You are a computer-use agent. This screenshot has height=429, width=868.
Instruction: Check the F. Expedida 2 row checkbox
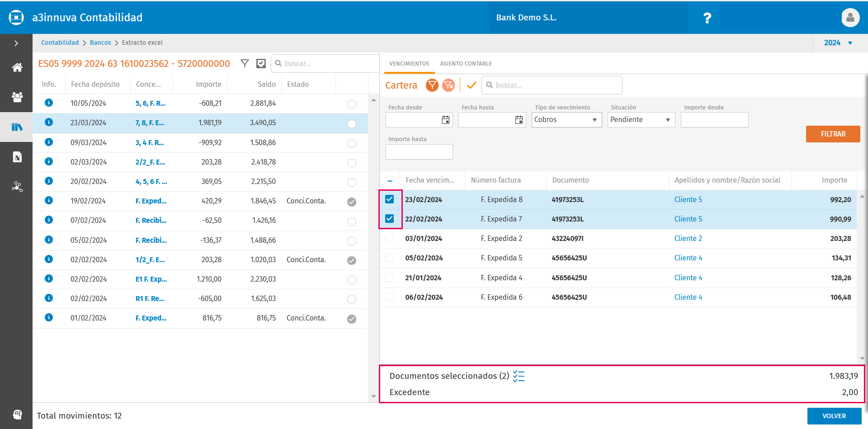[389, 238]
